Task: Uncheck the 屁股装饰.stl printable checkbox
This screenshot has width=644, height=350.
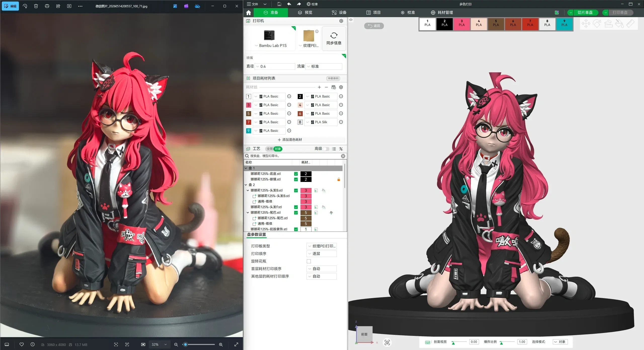Action: click(x=296, y=229)
